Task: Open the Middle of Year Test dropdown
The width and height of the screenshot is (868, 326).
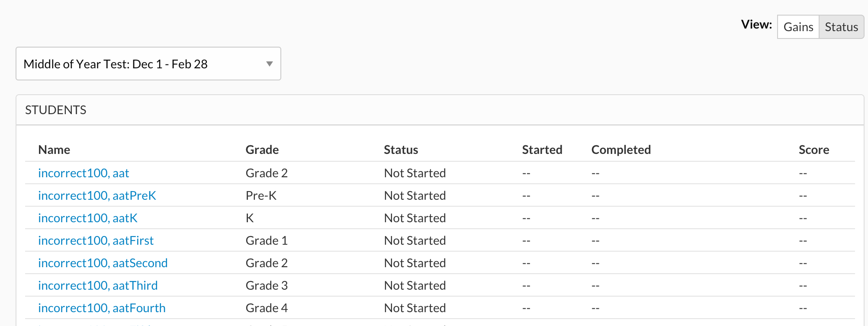Action: click(x=148, y=64)
